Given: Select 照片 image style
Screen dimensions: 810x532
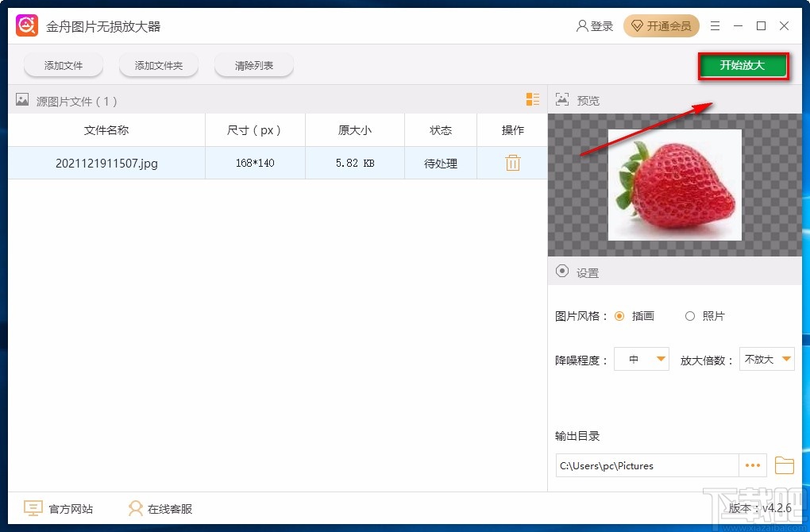Looking at the screenshot, I should coord(690,315).
